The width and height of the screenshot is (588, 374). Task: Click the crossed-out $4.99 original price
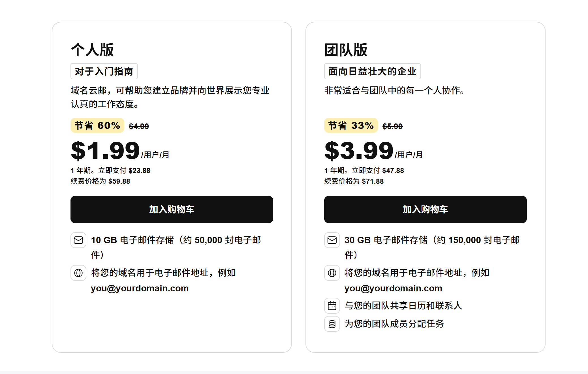pos(139,126)
